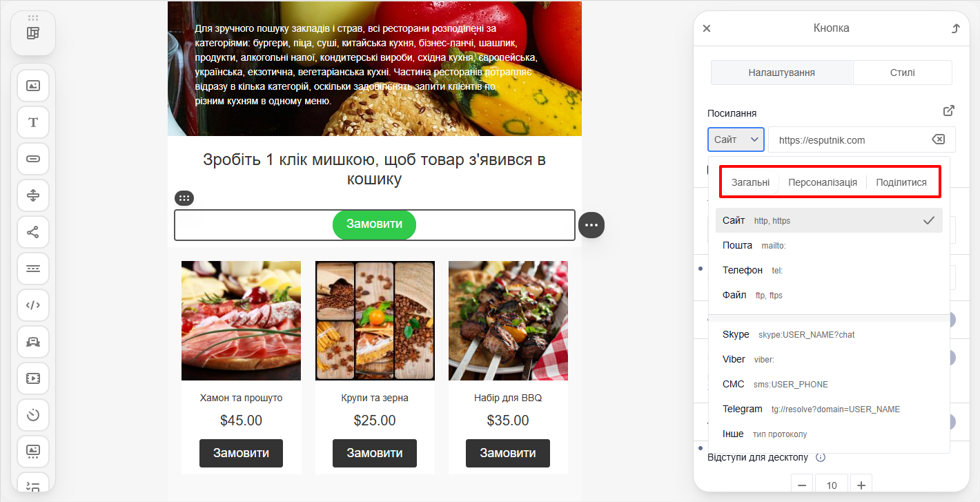Select the Image block icon in sidebar

[33, 86]
